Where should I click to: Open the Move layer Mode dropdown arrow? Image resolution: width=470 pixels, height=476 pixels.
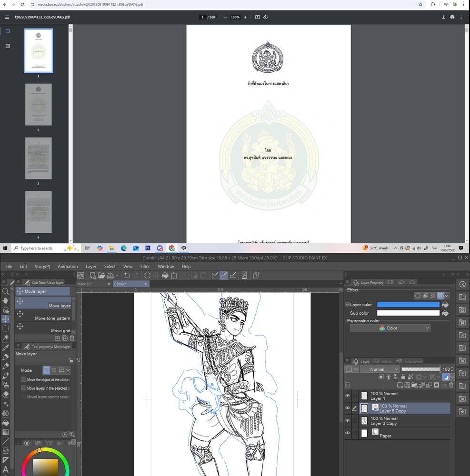pyautogui.click(x=68, y=370)
